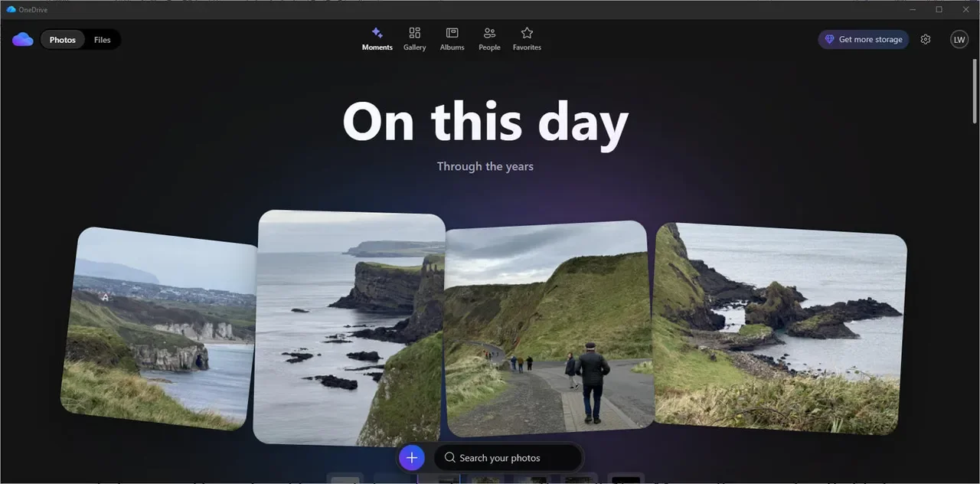Viewport: 980px width, 484px height.
Task: Open the photo of people walking the path
Action: [547, 329]
